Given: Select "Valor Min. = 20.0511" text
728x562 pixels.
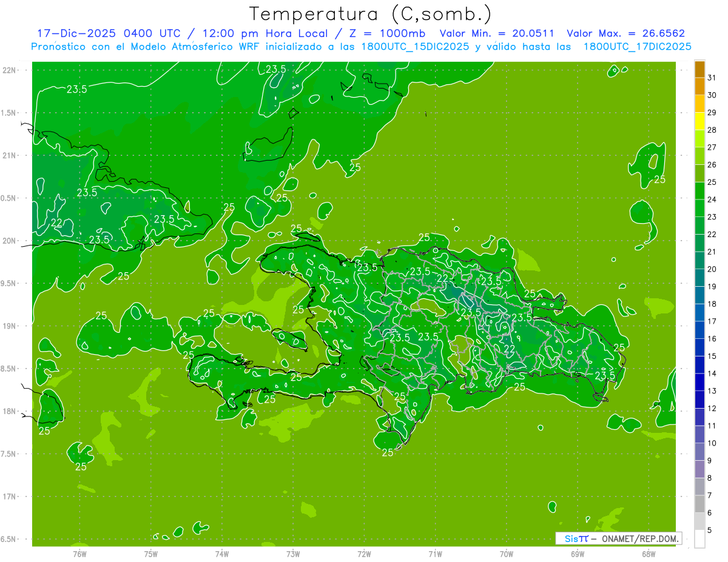Looking at the screenshot, I should [497, 33].
